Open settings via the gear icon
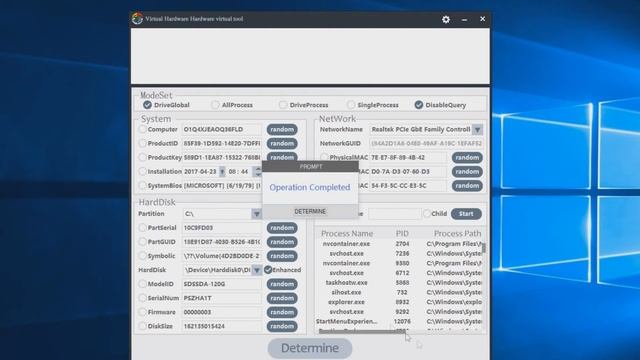Image resolution: width=640 pixels, height=360 pixels. tap(446, 19)
